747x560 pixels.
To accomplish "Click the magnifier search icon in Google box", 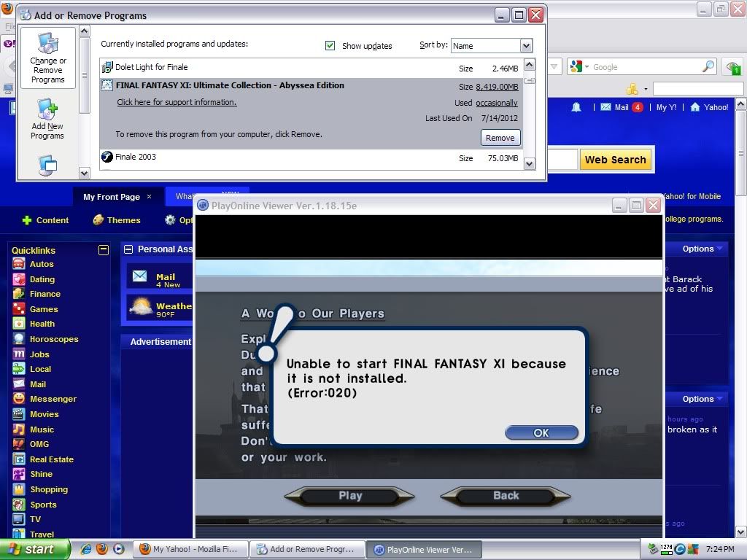I will click(x=708, y=66).
